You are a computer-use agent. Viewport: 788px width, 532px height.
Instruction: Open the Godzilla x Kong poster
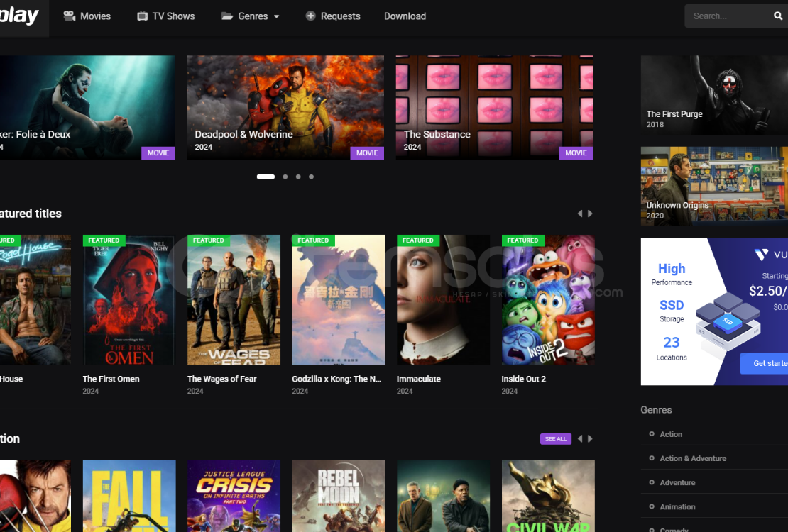tap(339, 300)
